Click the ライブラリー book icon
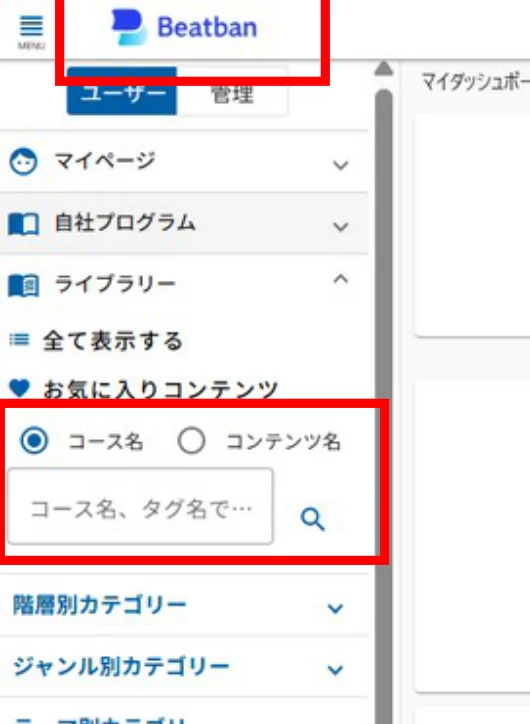Viewport: 530px width, 724px height. coord(23,285)
